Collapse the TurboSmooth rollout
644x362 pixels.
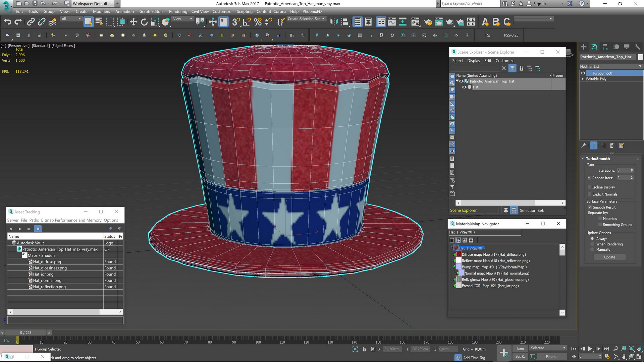pos(583,159)
